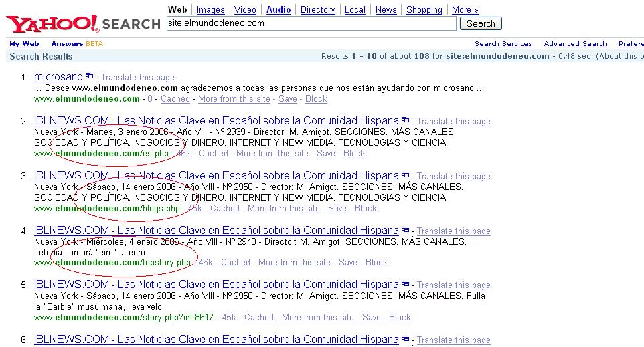Translate the es.php result page

click(x=453, y=122)
